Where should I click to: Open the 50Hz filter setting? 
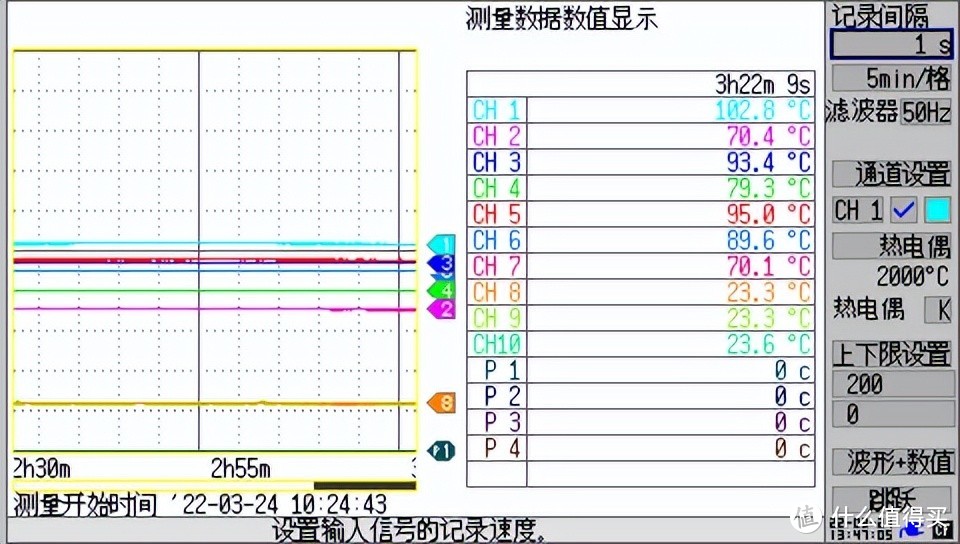click(926, 112)
